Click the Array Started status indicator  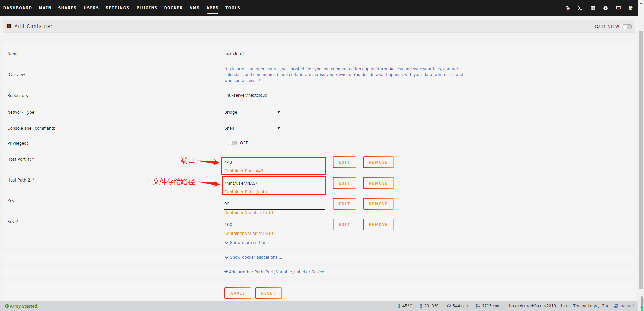(21, 306)
